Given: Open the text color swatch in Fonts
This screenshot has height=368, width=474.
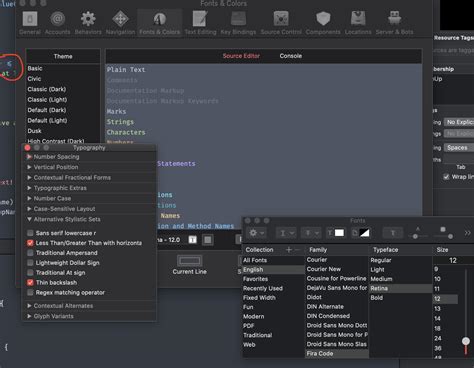Looking at the screenshot, I should [335, 233].
